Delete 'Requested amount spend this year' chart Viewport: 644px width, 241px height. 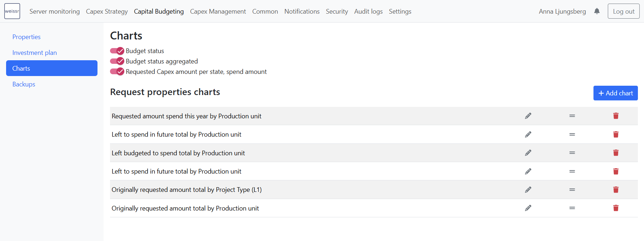[x=616, y=116]
